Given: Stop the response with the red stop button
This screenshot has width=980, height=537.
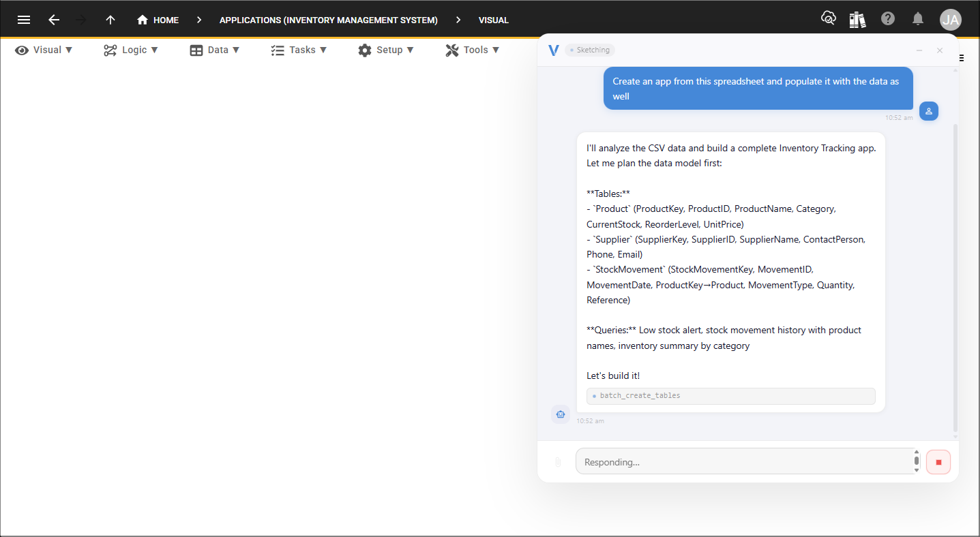Looking at the screenshot, I should (938, 462).
